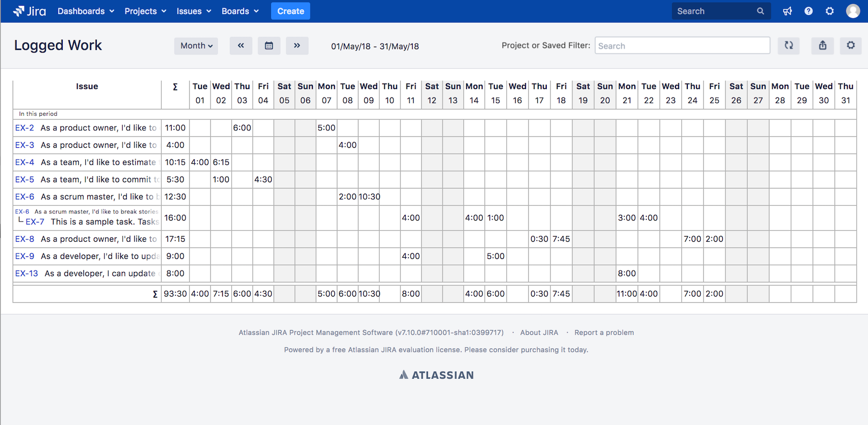Open the feedback megaphone icon
The width and height of the screenshot is (868, 425).
[787, 11]
